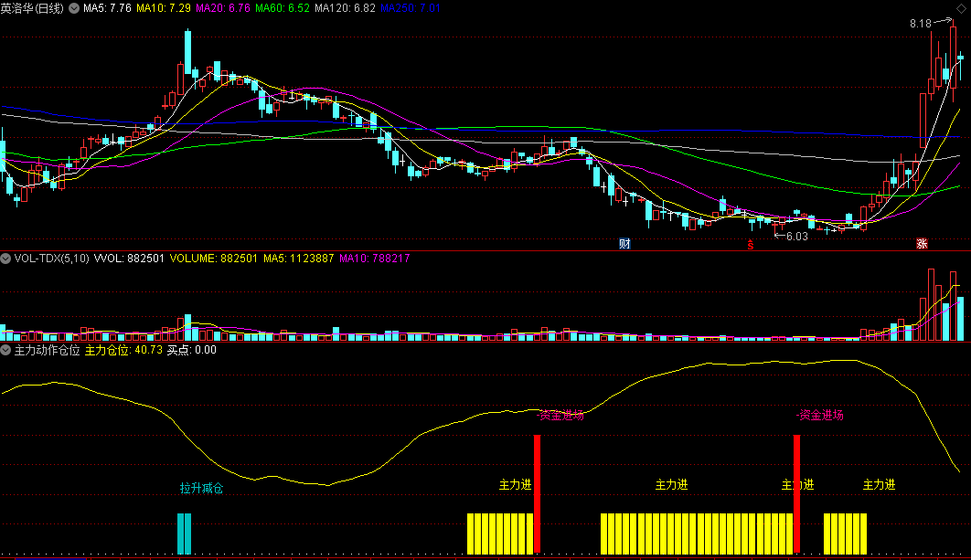Click the second 资金进场 label on the right
971x560 pixels.
click(821, 416)
